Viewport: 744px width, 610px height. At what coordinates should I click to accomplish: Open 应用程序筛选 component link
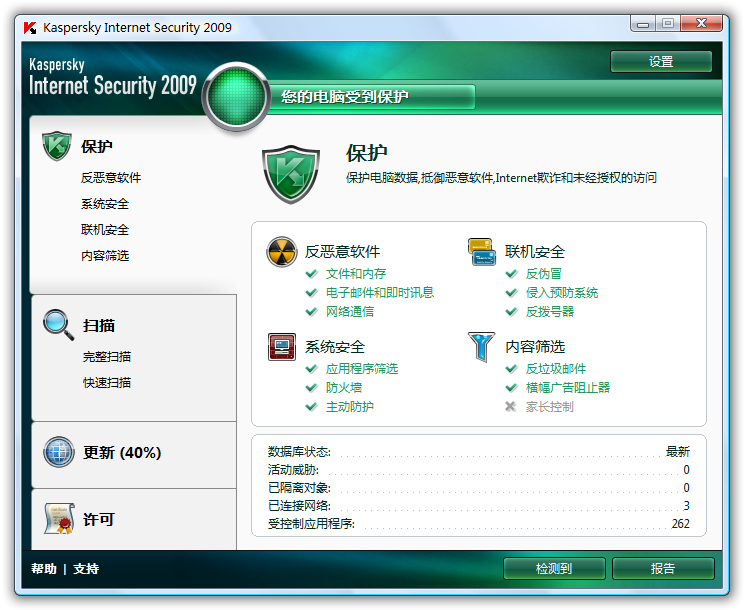click(x=362, y=369)
